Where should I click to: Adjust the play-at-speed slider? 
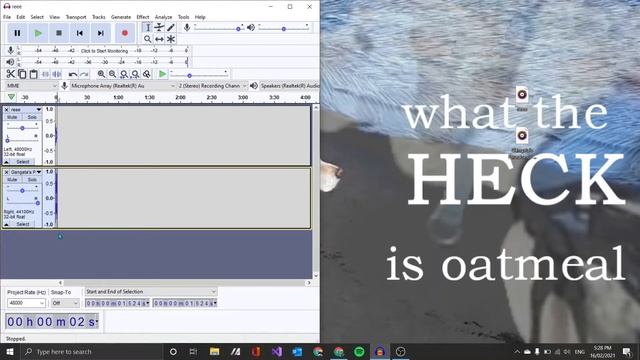coord(199,74)
